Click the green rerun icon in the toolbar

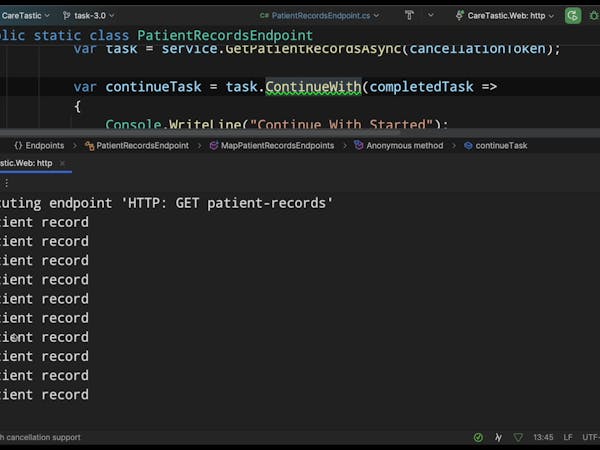point(573,16)
